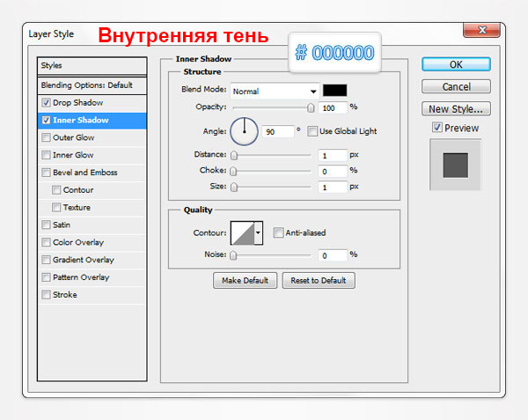Enable the Gradient Overlay checkbox
This screenshot has height=420, width=528.
click(46, 260)
